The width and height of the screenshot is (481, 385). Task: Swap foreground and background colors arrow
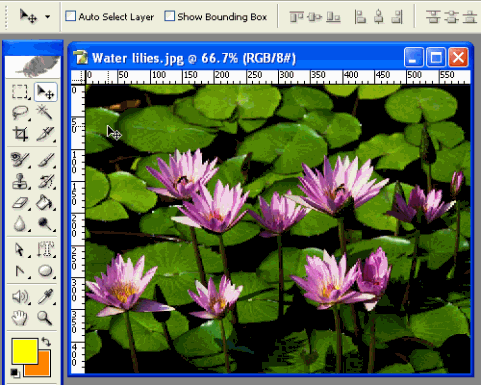(x=46, y=342)
